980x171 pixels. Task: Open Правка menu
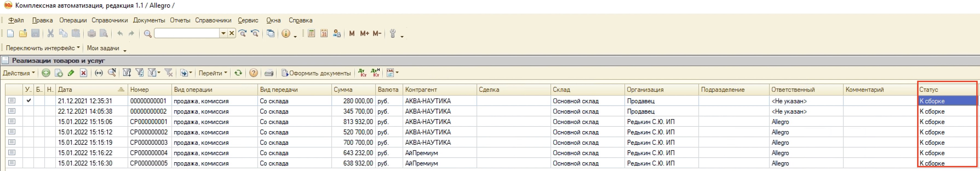pos(42,20)
